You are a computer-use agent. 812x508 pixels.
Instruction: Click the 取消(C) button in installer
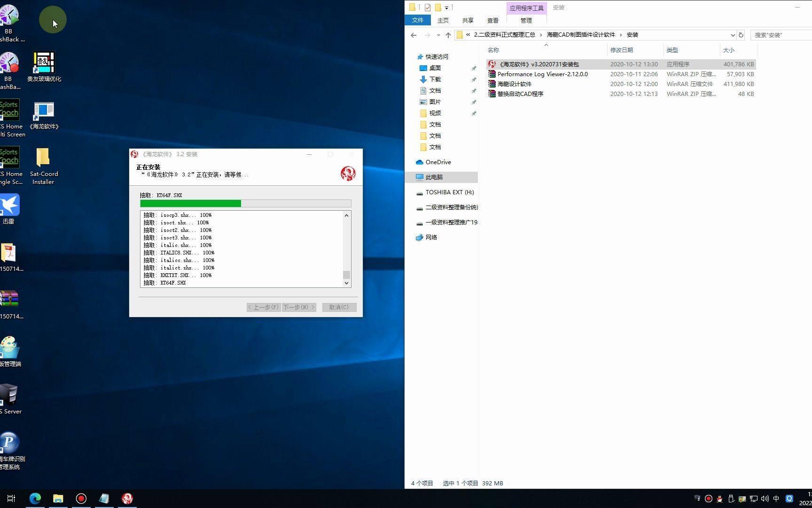pyautogui.click(x=339, y=307)
